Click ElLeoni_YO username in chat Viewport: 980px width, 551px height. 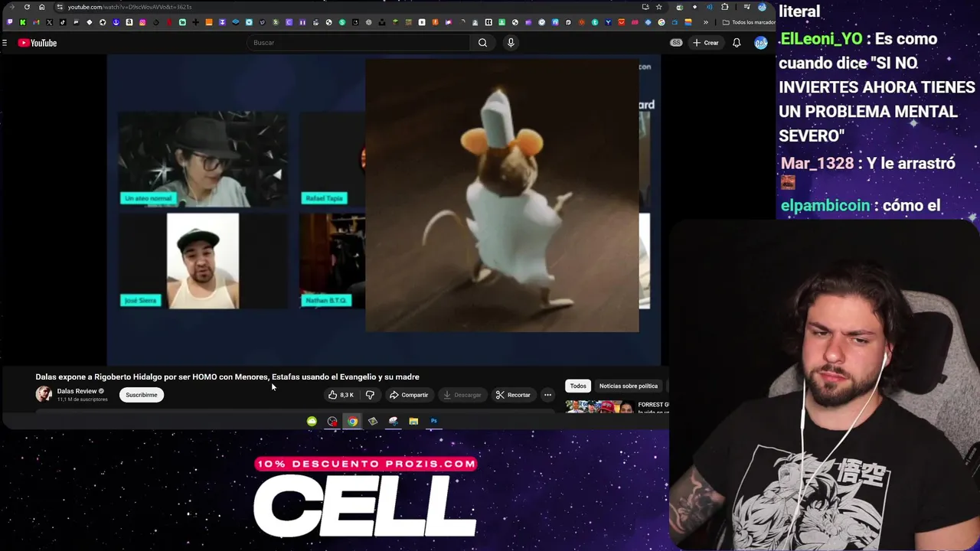821,38
